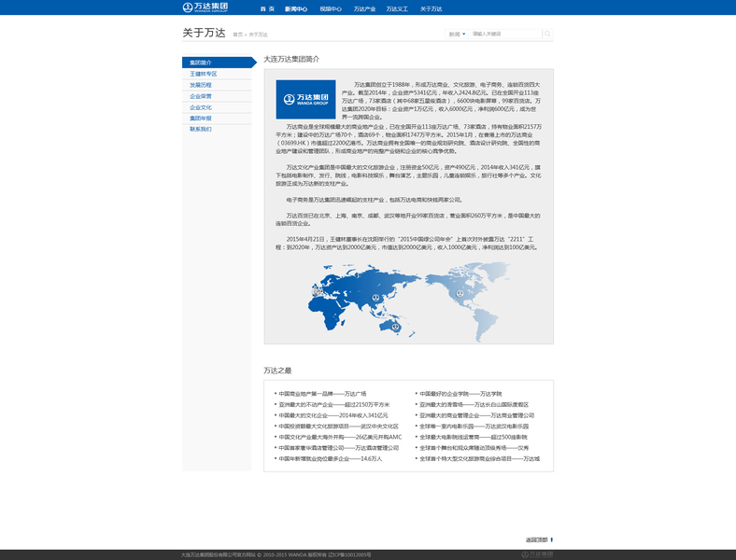The width and height of the screenshot is (736, 560).
Task: Click list item ending 26亿美元并购AMC
Action: 340,437
